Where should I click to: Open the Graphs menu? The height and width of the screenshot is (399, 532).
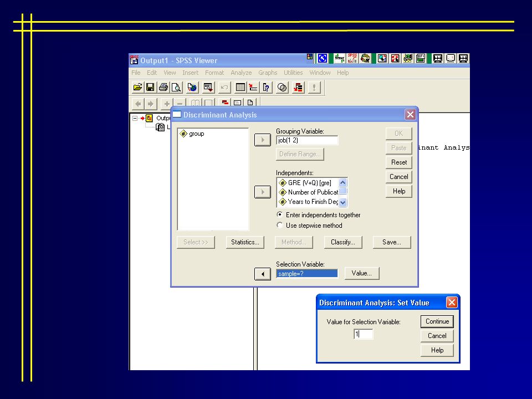(x=268, y=73)
